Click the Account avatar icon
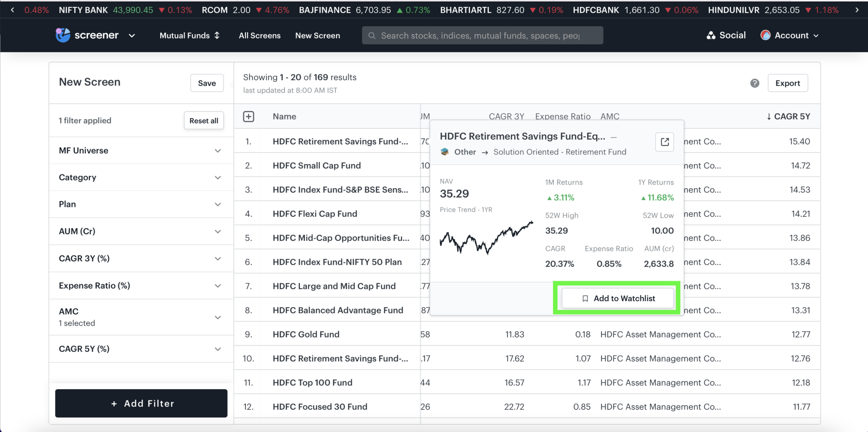Screen dimensions: 868x432 click(765, 35)
